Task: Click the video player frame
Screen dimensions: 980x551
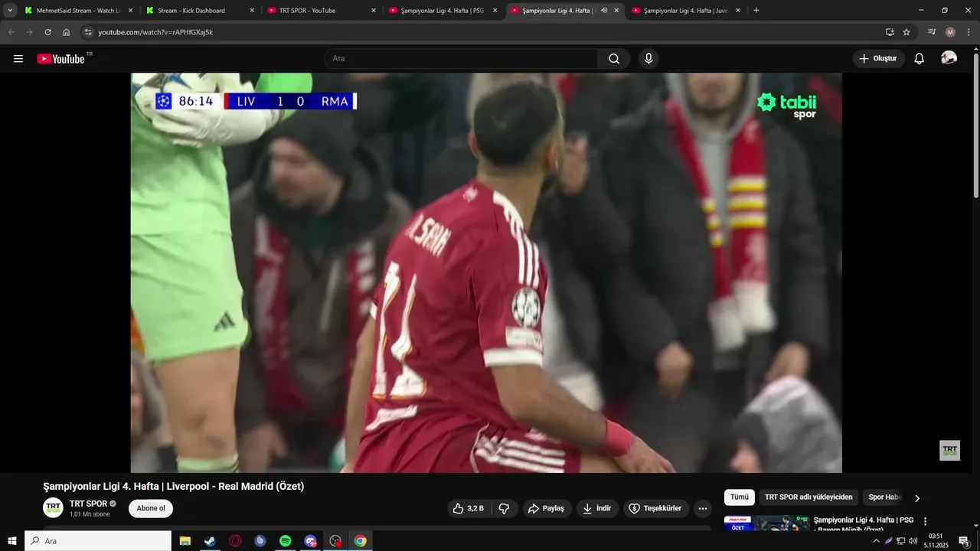Action: pos(486,272)
